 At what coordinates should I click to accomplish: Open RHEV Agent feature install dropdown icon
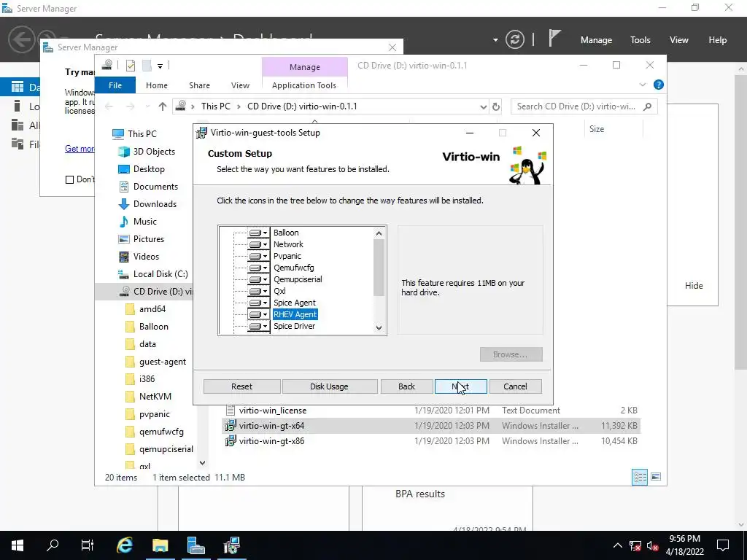click(258, 314)
